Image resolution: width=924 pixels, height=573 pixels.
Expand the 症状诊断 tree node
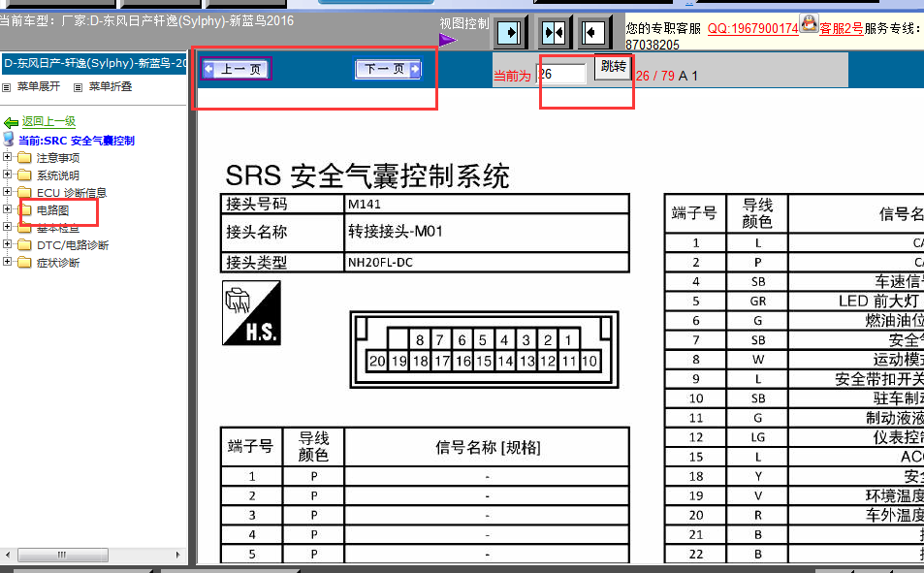(7, 261)
